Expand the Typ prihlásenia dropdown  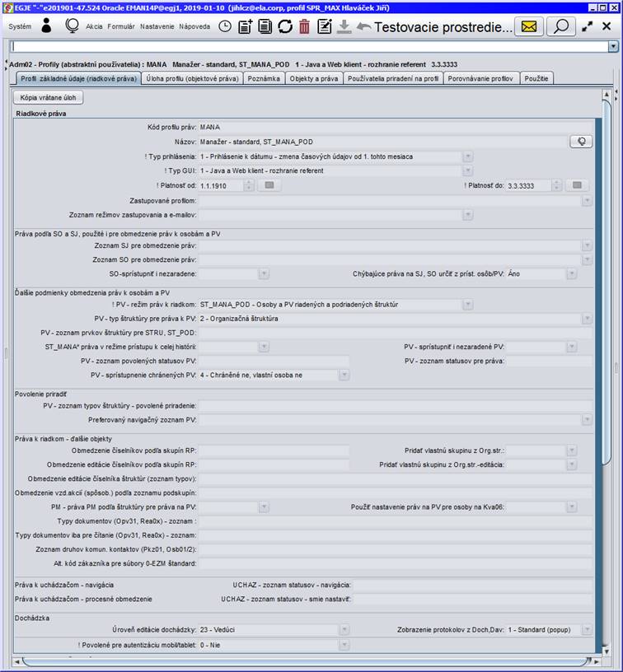[x=468, y=156]
